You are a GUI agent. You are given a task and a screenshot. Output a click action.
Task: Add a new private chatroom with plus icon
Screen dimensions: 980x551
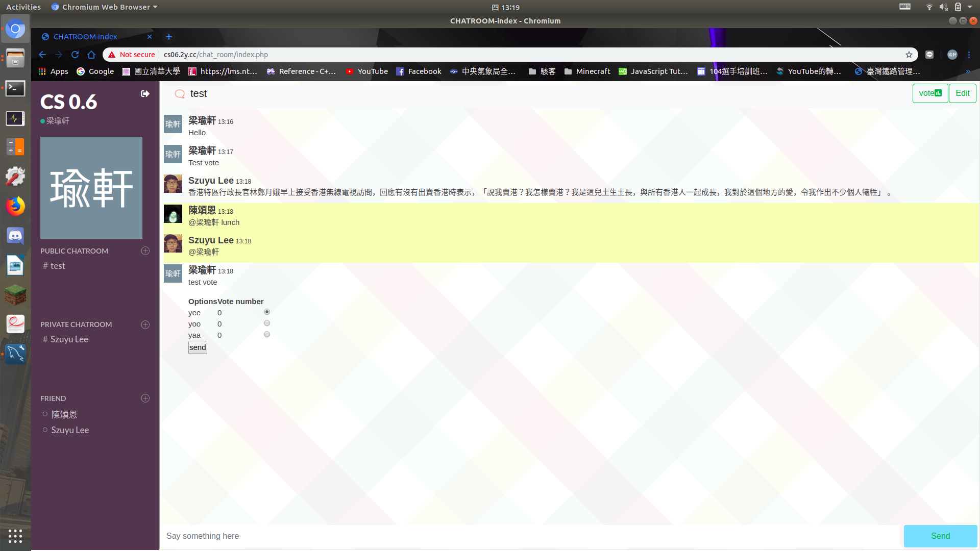(x=145, y=325)
